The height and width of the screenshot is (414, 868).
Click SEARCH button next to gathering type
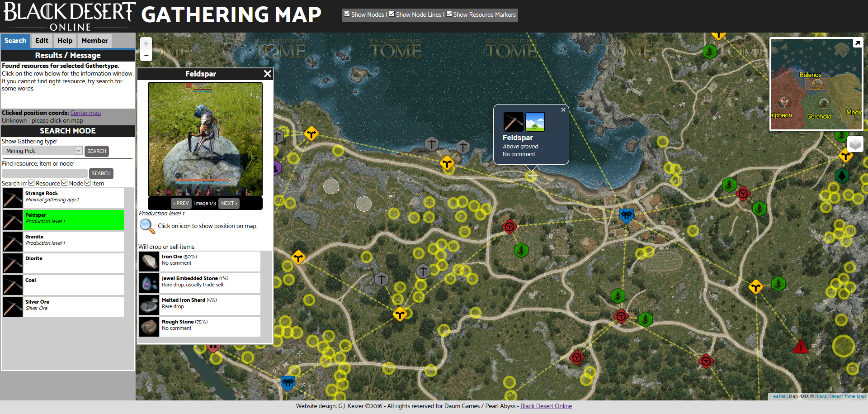point(96,151)
